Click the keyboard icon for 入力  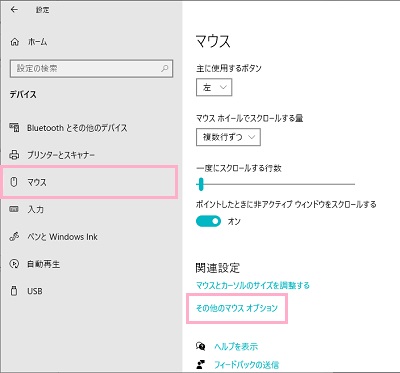[14, 209]
